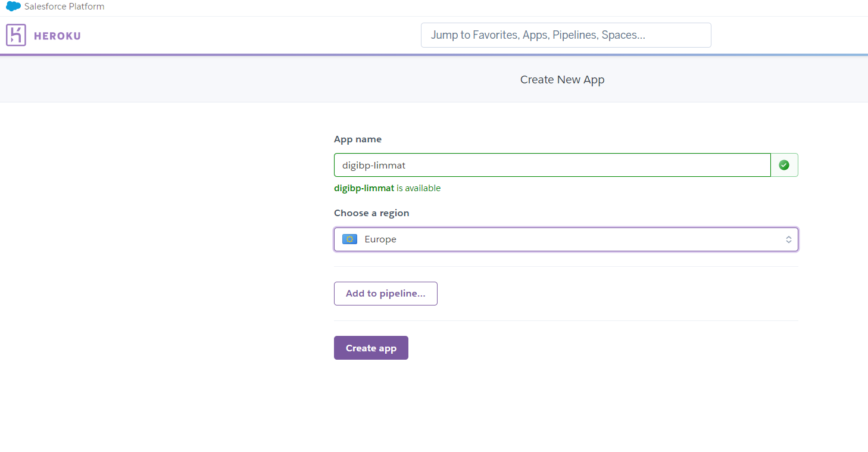The image size is (868, 452).
Task: Click the Heroku logo icon
Action: pos(16,35)
